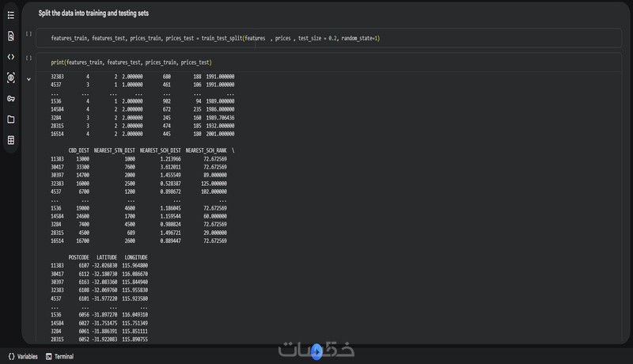633x364 pixels.
Task: Open the table of contents sidebar icon
Action: 11,15
